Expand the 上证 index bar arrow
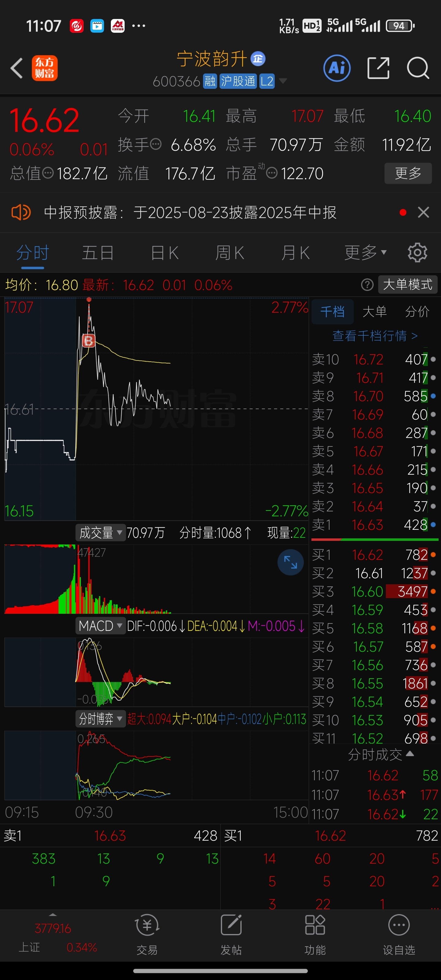441x980 pixels. 53,914
